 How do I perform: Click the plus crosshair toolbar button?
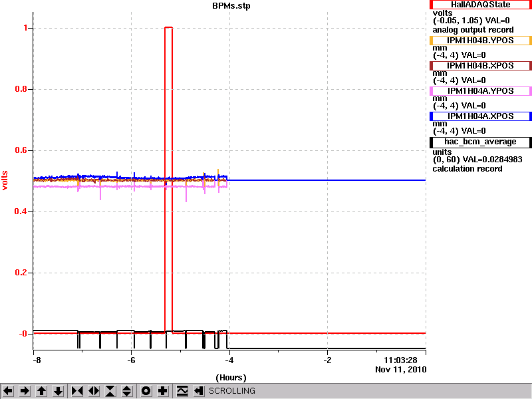pyautogui.click(x=163, y=391)
